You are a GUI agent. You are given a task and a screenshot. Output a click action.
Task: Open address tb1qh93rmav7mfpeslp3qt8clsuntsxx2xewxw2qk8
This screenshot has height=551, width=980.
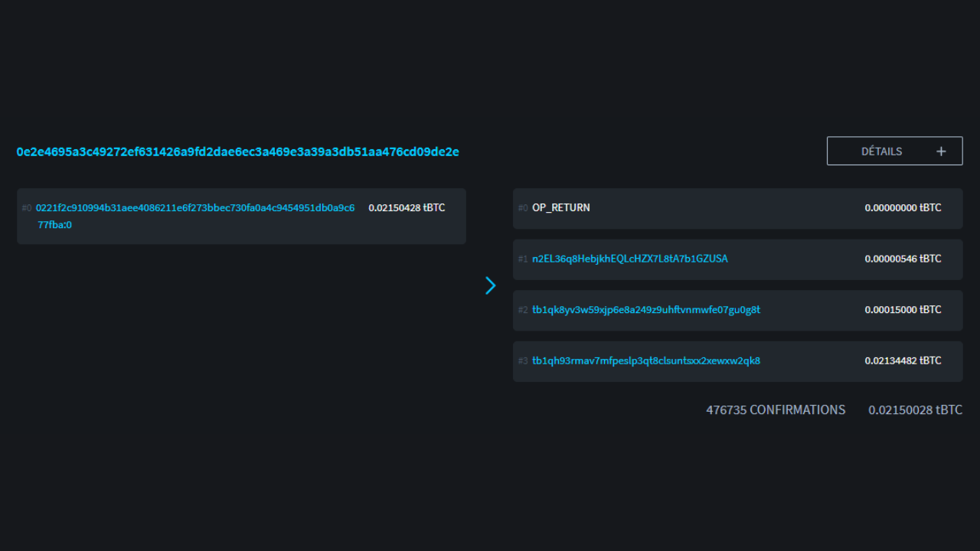click(x=645, y=360)
